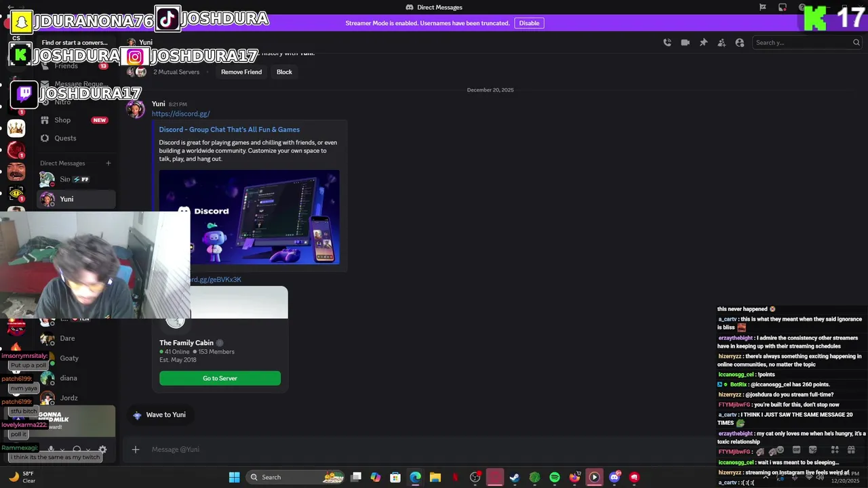Click Go to Server for The Family Cabin

pos(220,378)
